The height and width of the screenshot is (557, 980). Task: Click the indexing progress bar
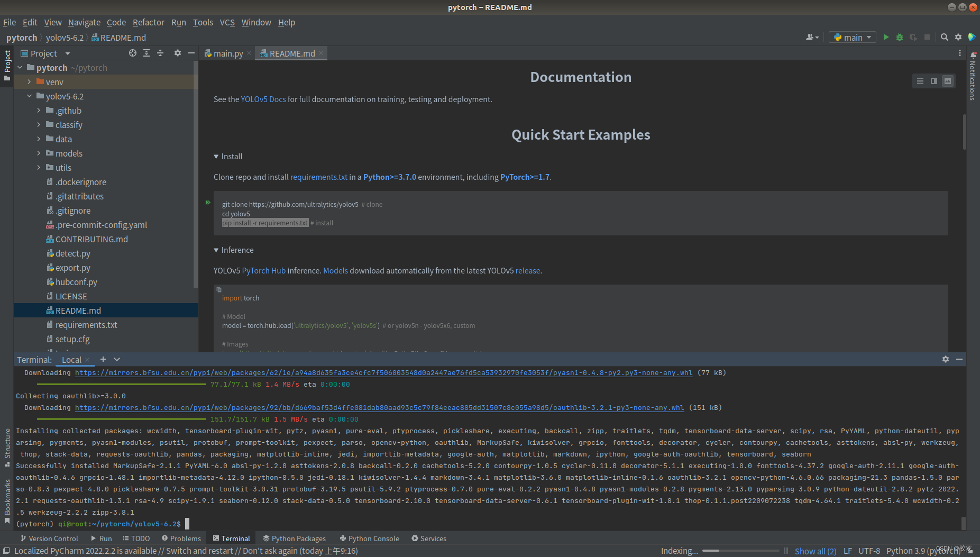point(740,551)
